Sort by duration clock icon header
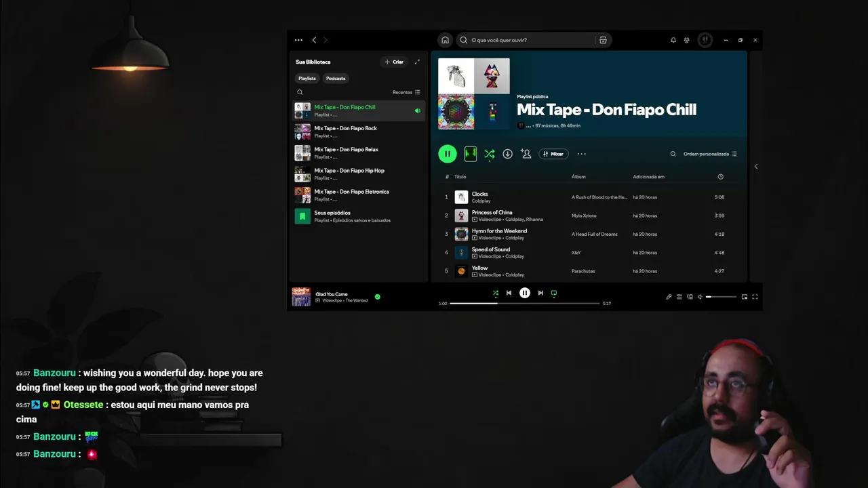The image size is (868, 488). point(720,177)
